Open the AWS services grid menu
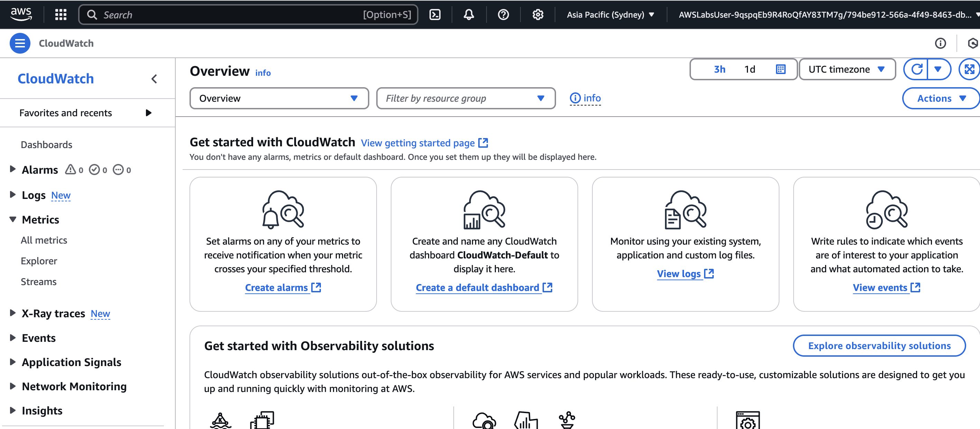980x429 pixels. [x=61, y=15]
